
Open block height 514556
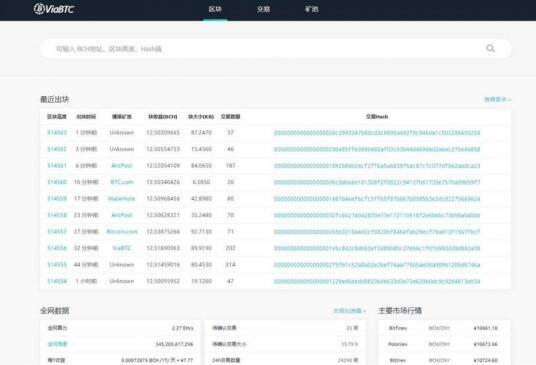tap(57, 248)
